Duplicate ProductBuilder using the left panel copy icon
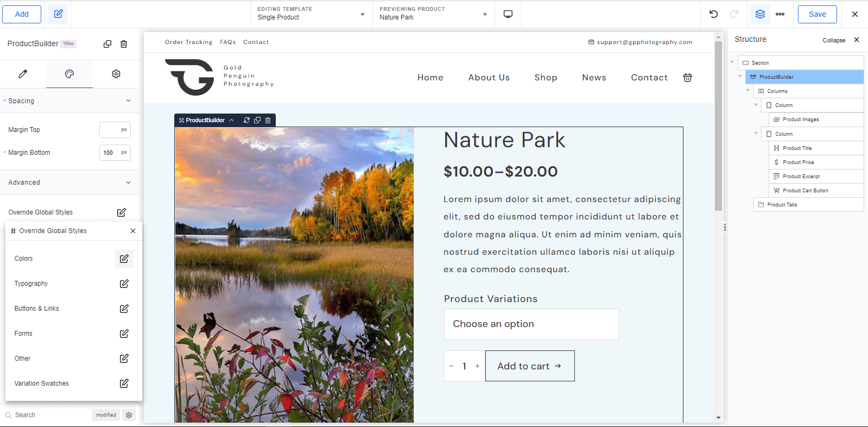The image size is (868, 427). click(107, 44)
